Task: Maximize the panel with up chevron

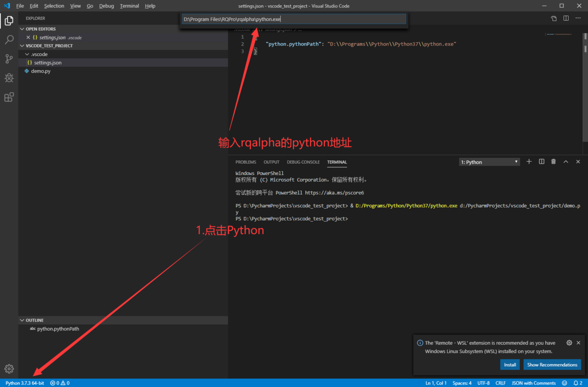Action: pos(566,162)
